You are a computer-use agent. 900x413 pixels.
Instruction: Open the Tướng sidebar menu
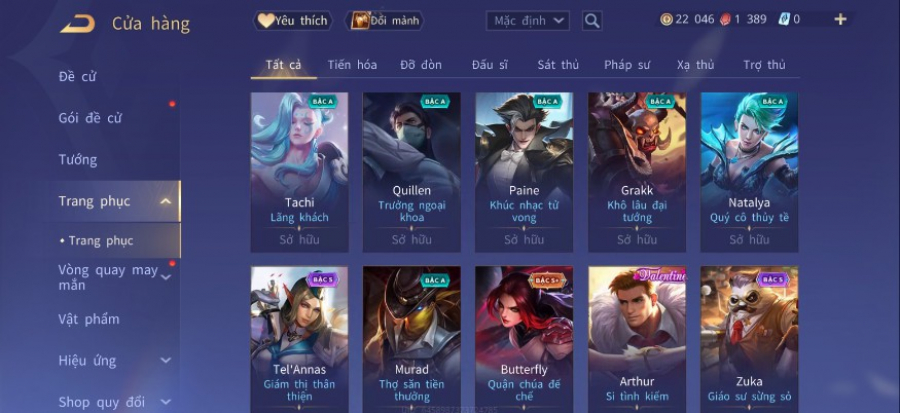tap(78, 159)
